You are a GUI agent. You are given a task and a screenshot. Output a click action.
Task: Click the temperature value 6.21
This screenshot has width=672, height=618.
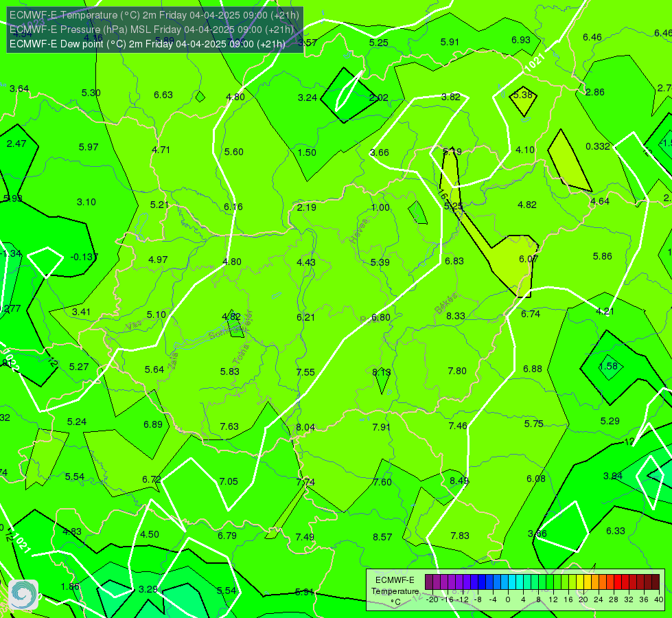pos(305,317)
